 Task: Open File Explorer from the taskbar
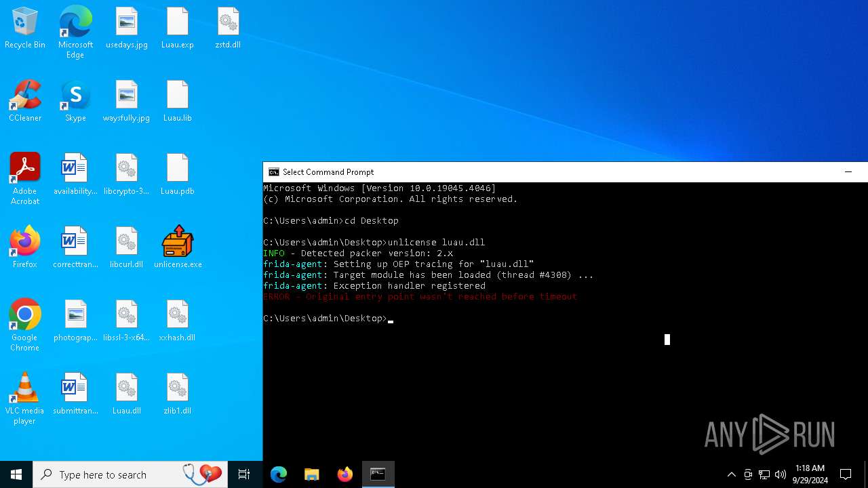(x=312, y=474)
